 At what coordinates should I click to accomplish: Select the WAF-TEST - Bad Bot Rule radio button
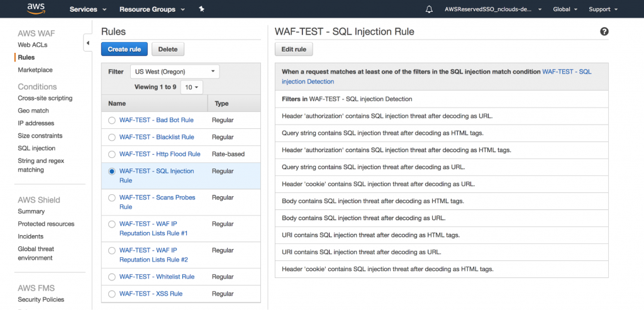(x=112, y=119)
